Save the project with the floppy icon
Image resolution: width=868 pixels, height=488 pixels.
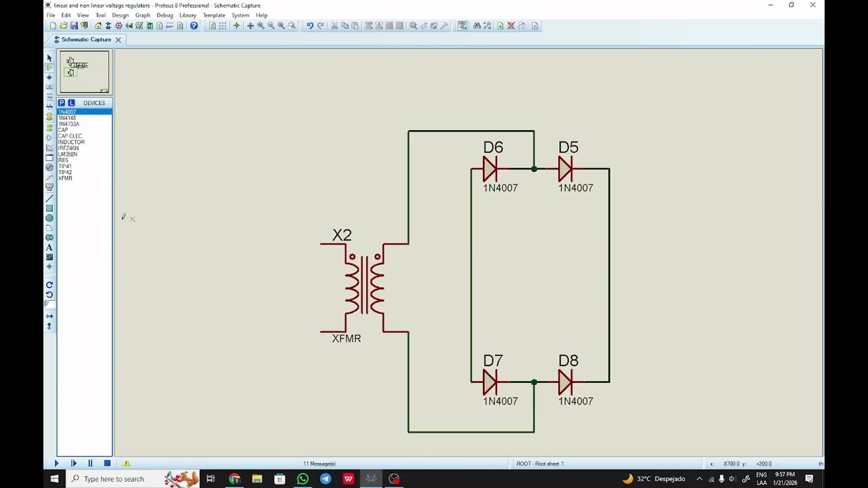74,26
